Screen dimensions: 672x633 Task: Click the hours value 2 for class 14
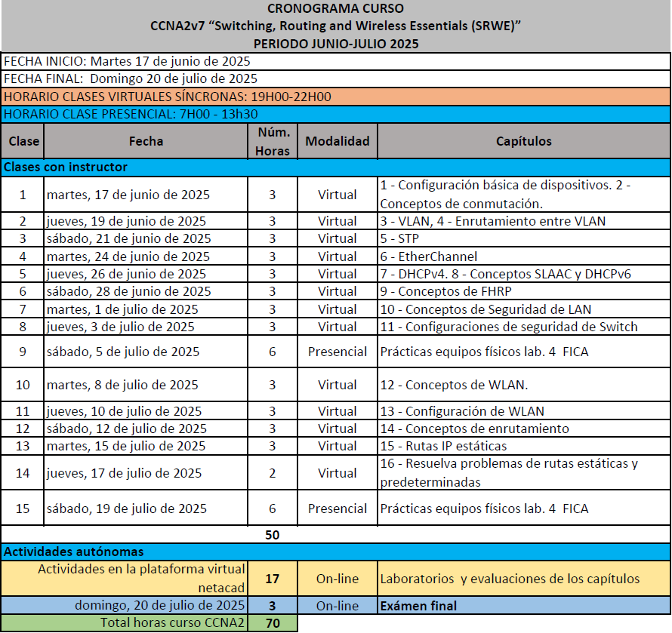click(x=273, y=473)
